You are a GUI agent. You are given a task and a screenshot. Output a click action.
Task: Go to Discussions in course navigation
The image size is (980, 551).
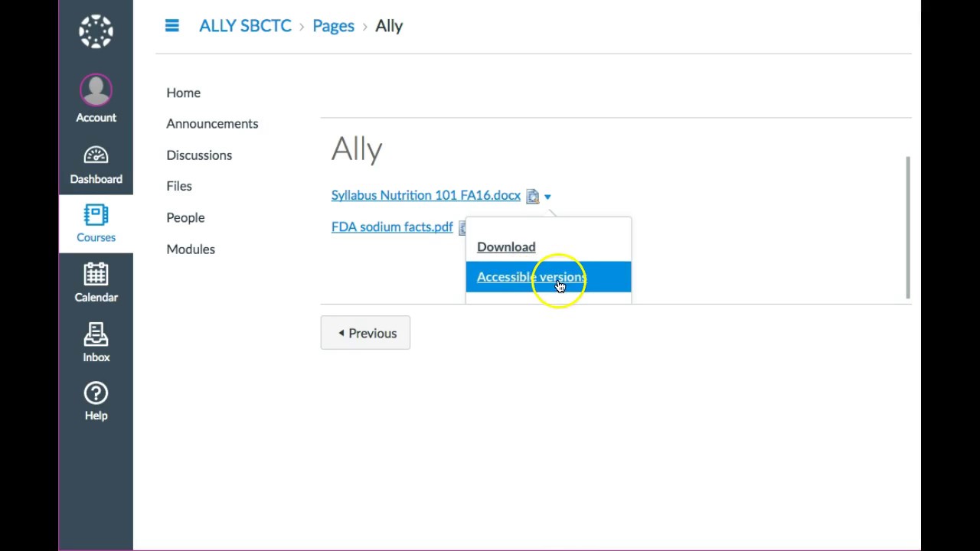pyautogui.click(x=199, y=155)
